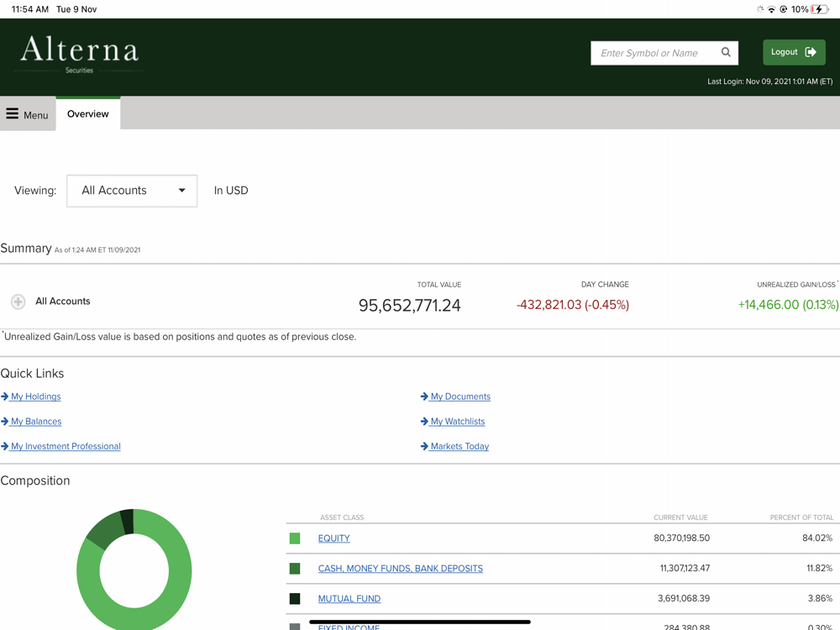Open the My Balances quick link
The height and width of the screenshot is (630, 840).
(36, 422)
